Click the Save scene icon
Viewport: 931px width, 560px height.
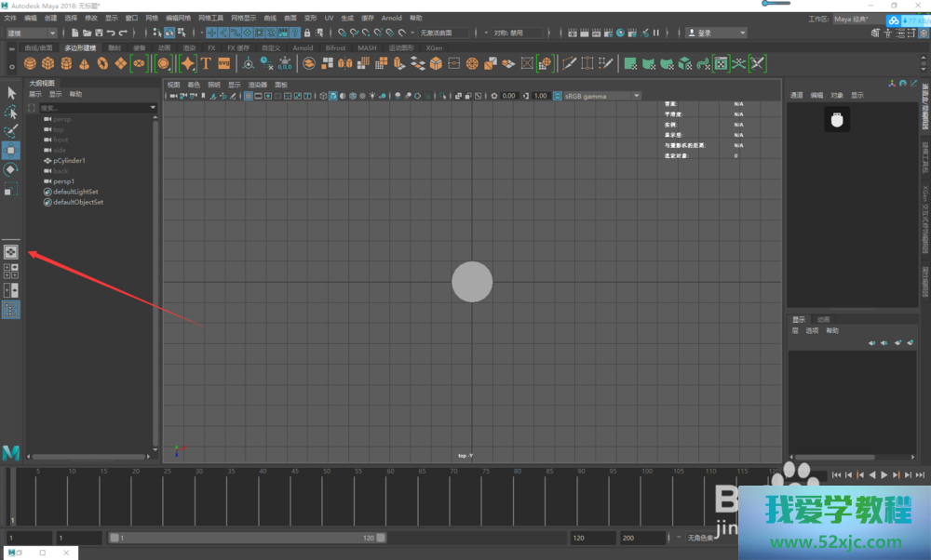pos(98,33)
